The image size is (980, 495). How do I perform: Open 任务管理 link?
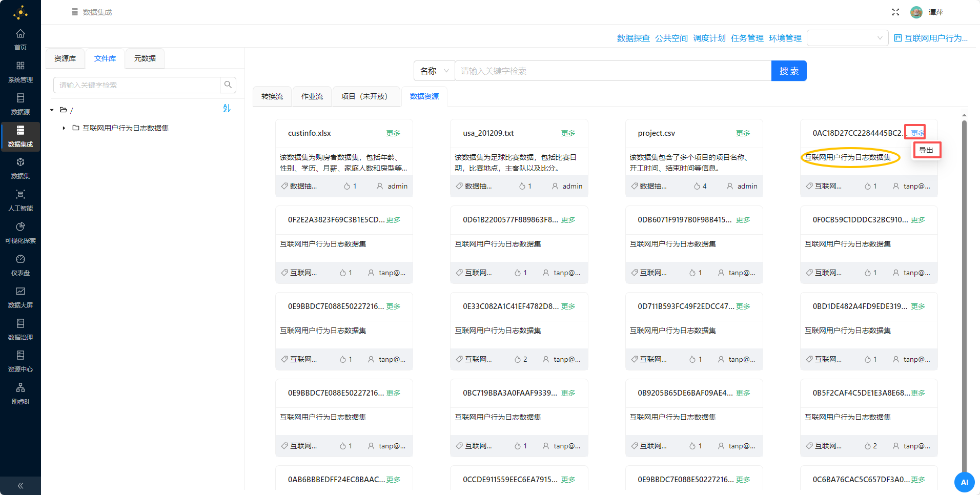pyautogui.click(x=747, y=38)
